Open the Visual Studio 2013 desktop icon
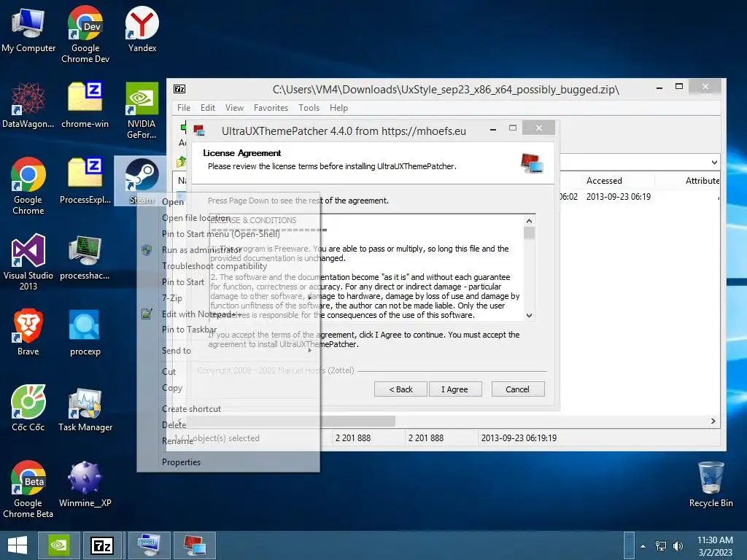747x560 pixels. tap(28, 262)
